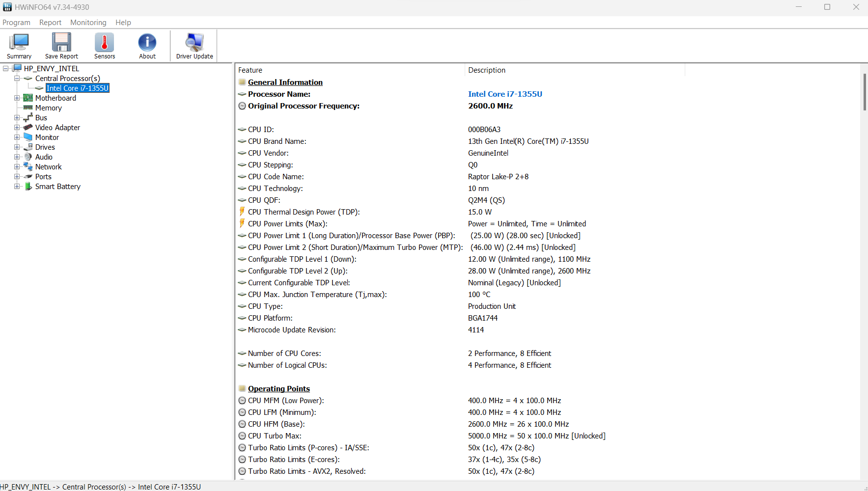Open the Summary toolbar icon
868x491 pixels.
[x=19, y=43]
